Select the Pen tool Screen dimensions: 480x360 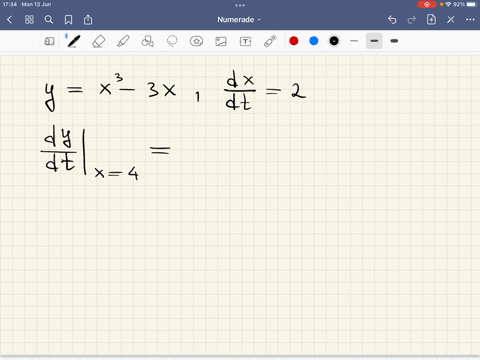[x=73, y=41]
